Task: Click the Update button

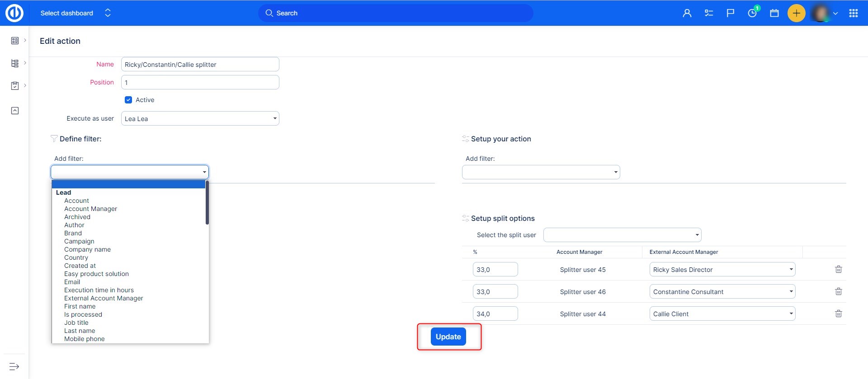Action: click(x=448, y=337)
